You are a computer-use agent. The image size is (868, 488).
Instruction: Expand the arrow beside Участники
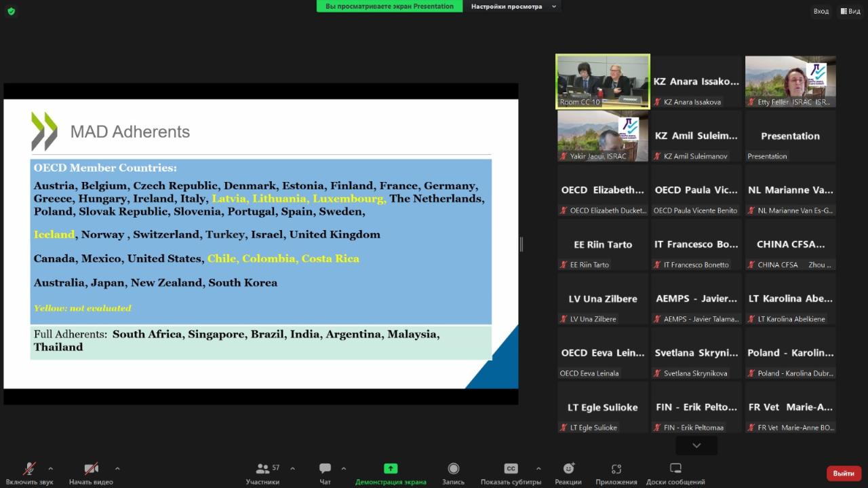pos(292,468)
